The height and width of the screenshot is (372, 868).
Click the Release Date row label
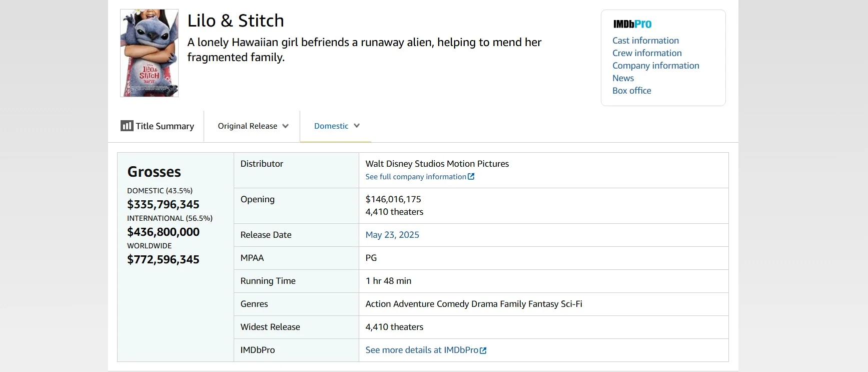(x=266, y=235)
